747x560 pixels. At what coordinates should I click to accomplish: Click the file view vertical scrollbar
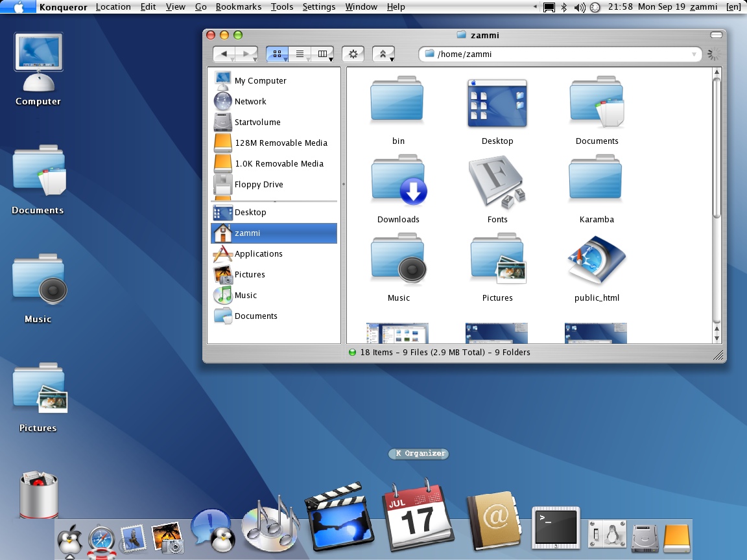717,205
